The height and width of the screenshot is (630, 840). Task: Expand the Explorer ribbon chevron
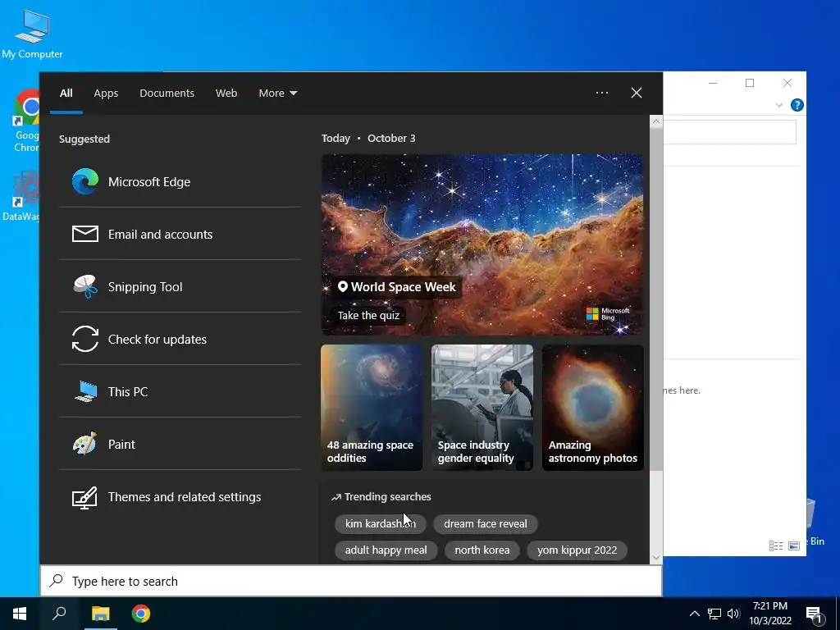[x=779, y=106]
